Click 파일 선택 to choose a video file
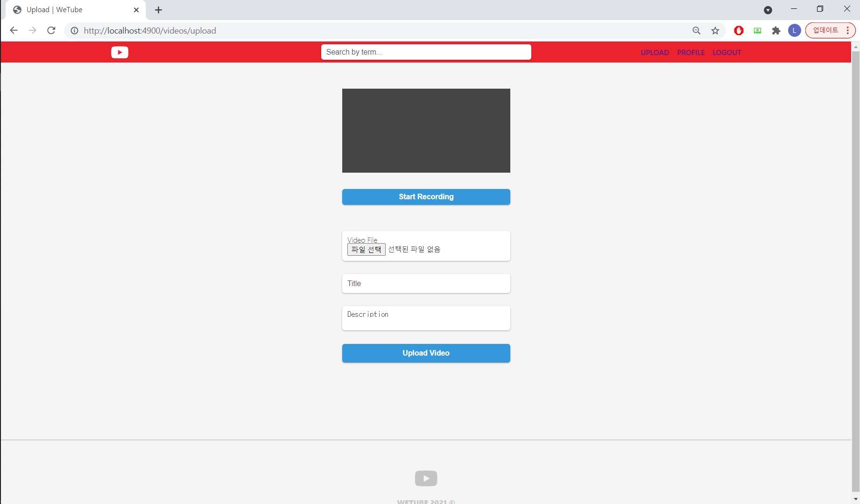Viewport: 860px width, 504px height. [x=366, y=249]
